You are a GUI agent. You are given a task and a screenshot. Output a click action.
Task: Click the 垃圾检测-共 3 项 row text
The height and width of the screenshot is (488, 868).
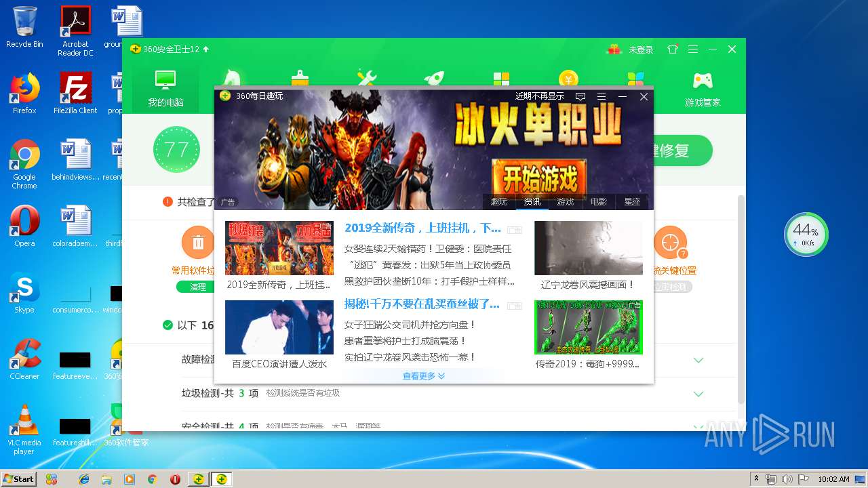click(x=220, y=393)
